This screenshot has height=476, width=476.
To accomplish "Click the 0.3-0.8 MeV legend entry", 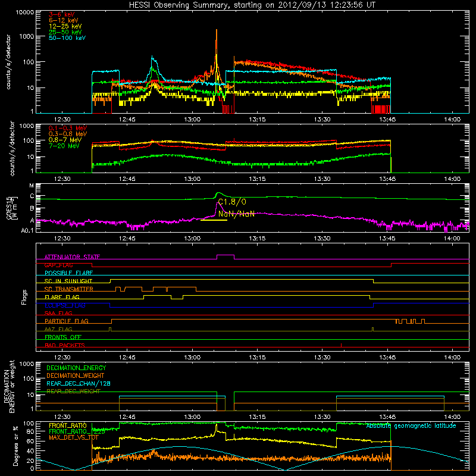I will [68, 134].
